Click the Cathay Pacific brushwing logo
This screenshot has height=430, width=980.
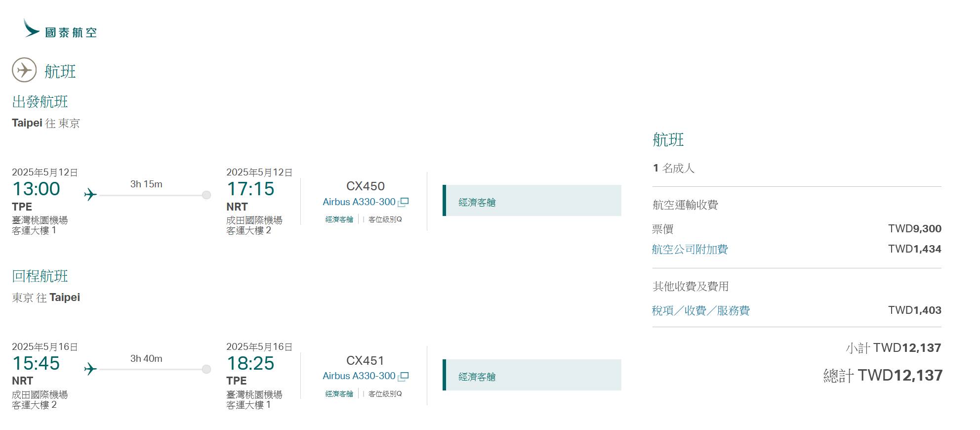point(32,28)
